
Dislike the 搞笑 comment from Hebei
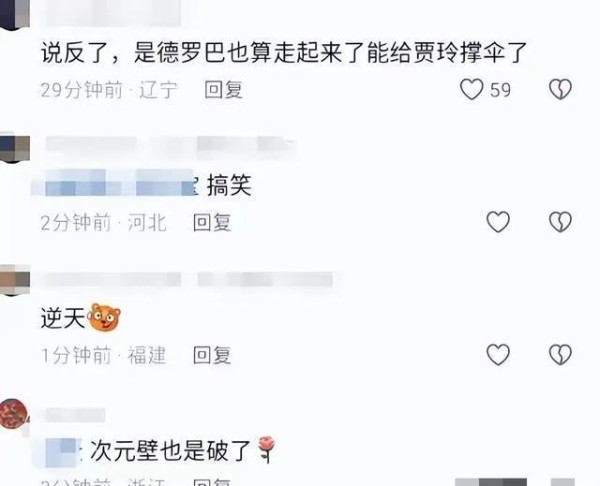[561, 222]
